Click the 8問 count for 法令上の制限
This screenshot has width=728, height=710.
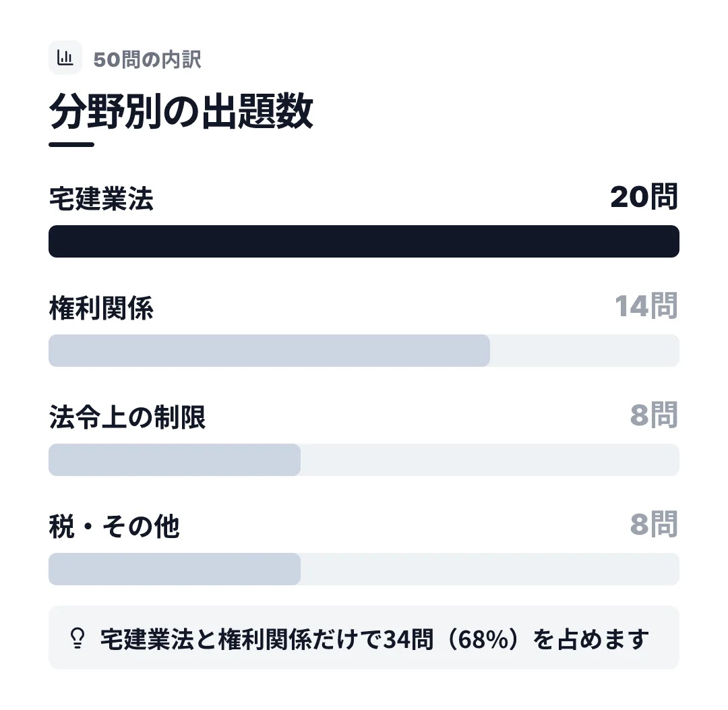click(654, 415)
